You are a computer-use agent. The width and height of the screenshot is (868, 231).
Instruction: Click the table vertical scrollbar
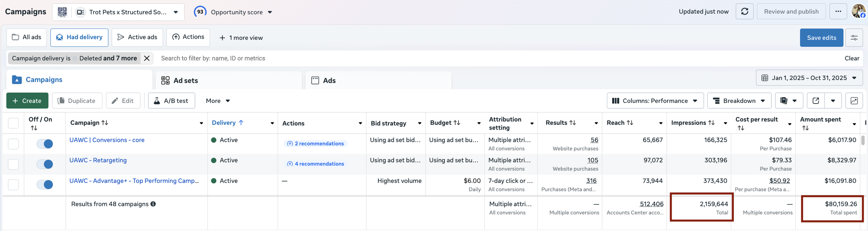click(863, 140)
